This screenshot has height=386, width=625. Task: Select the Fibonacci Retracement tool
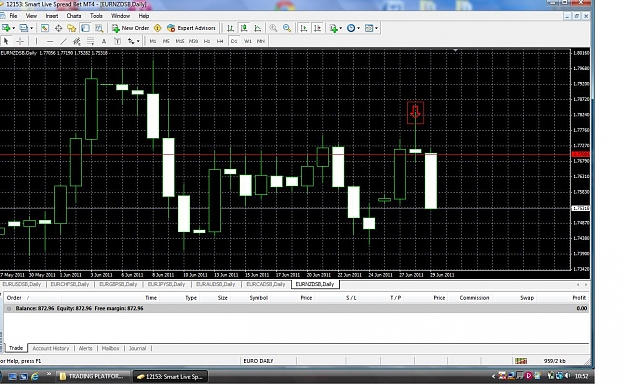90,41
